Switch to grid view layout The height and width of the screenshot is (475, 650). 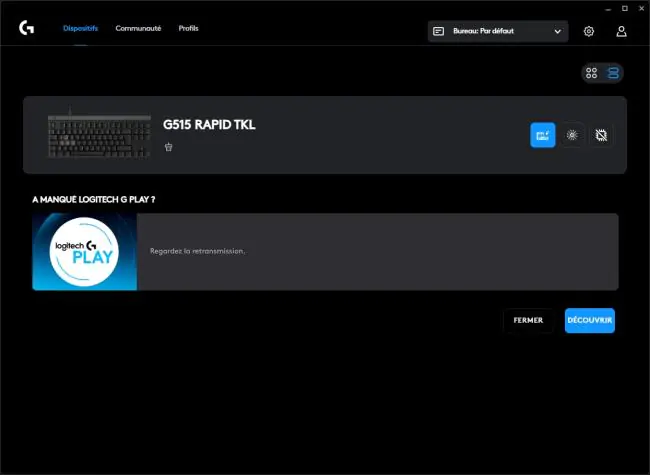coord(592,73)
